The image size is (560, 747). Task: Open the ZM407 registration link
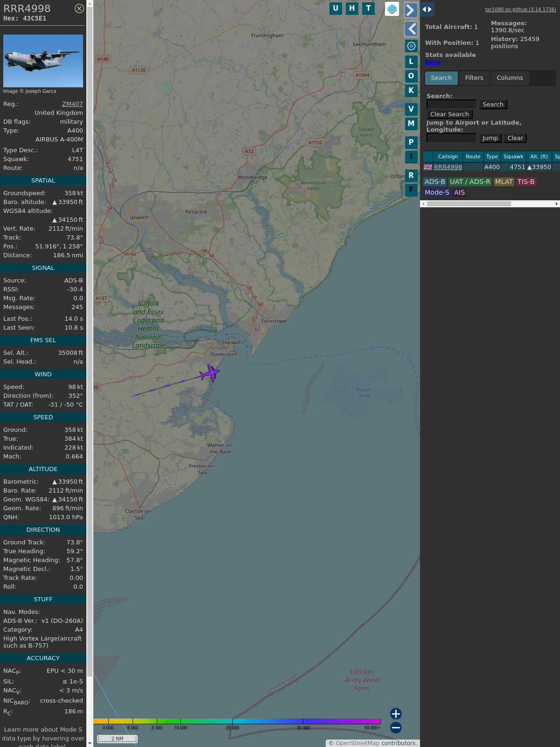tap(72, 104)
